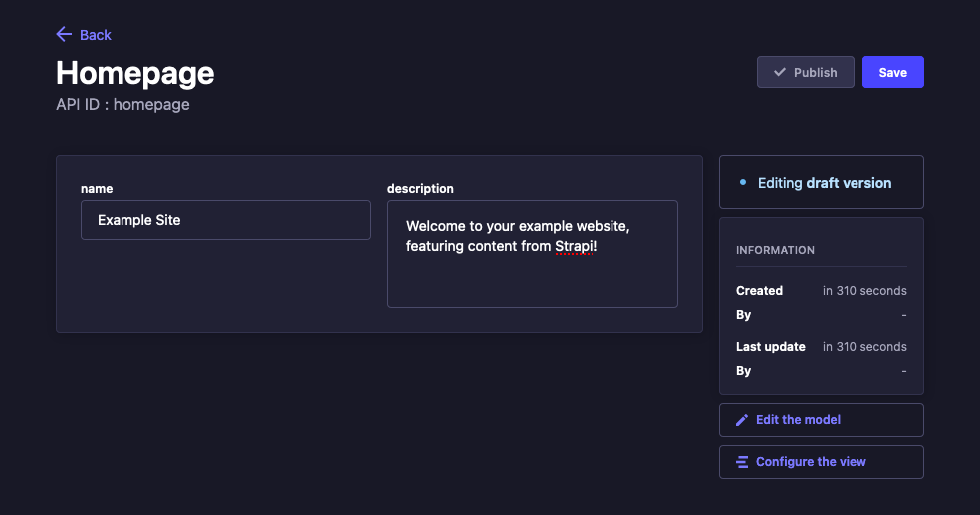
Task: Click the back arrow icon
Action: [64, 35]
